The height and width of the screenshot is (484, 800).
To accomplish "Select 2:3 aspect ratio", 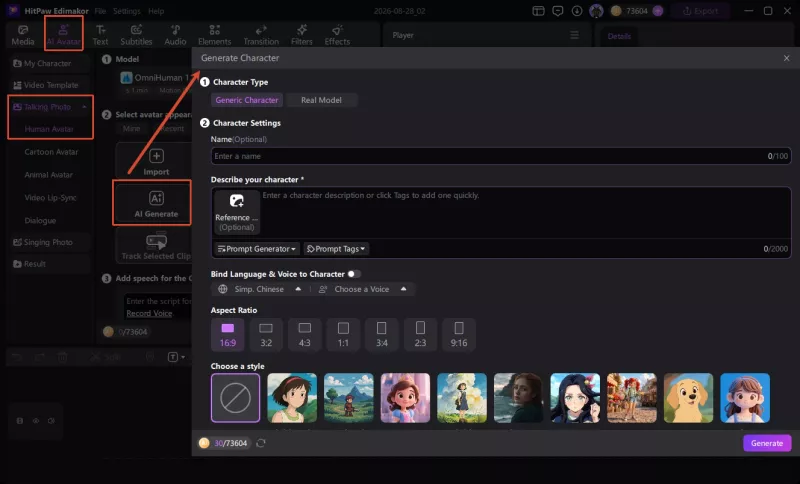I will click(420, 335).
